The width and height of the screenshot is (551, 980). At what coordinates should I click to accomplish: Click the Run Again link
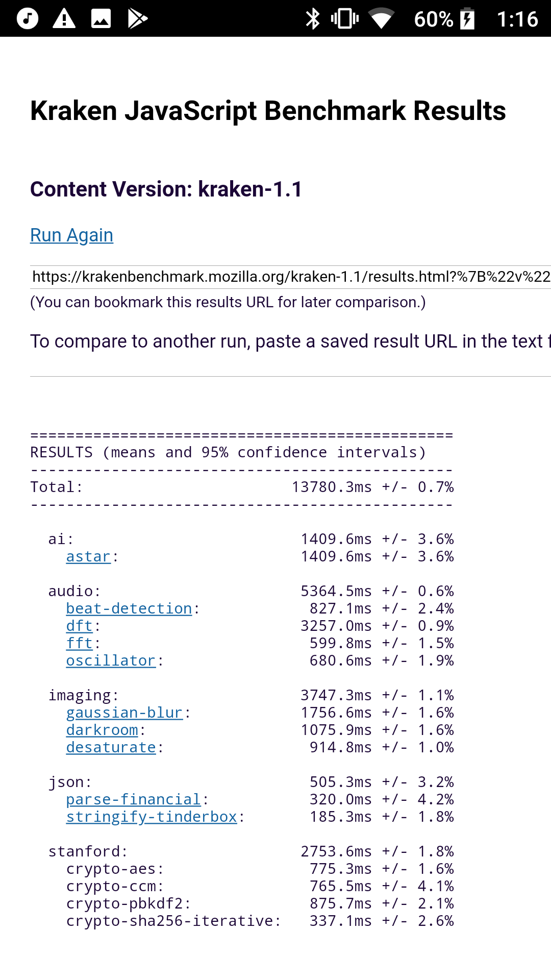click(x=72, y=235)
